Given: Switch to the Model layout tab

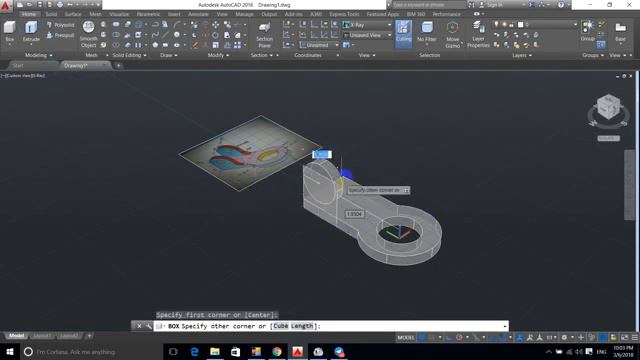Looking at the screenshot, I should click(x=17, y=336).
